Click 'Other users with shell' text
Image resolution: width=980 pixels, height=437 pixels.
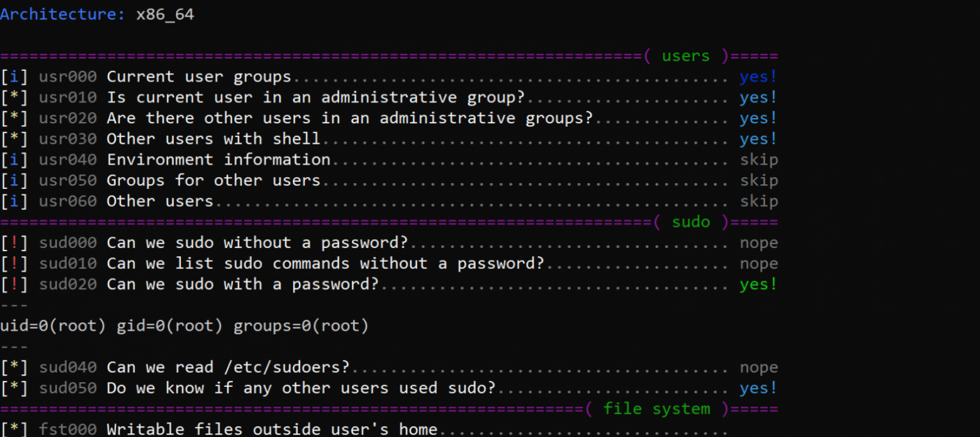coord(213,139)
